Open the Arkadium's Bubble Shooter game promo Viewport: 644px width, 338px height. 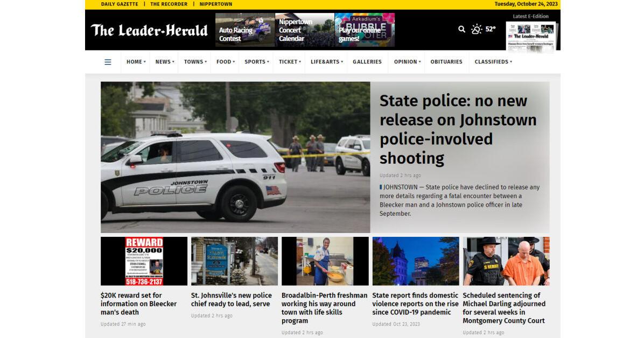point(364,30)
